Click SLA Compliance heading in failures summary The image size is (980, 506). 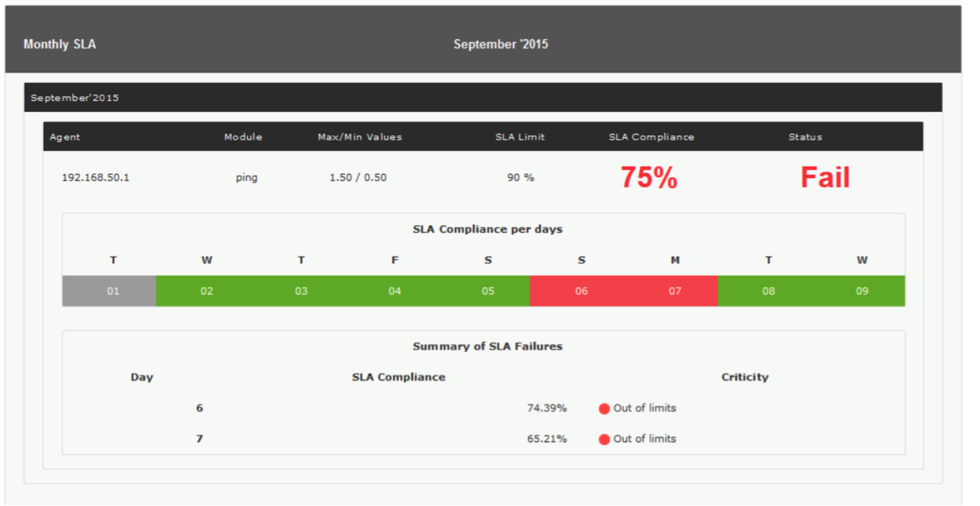[x=398, y=378]
